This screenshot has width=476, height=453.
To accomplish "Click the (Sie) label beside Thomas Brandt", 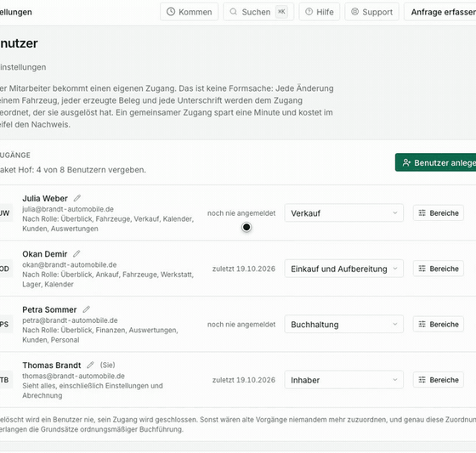I will tap(108, 365).
